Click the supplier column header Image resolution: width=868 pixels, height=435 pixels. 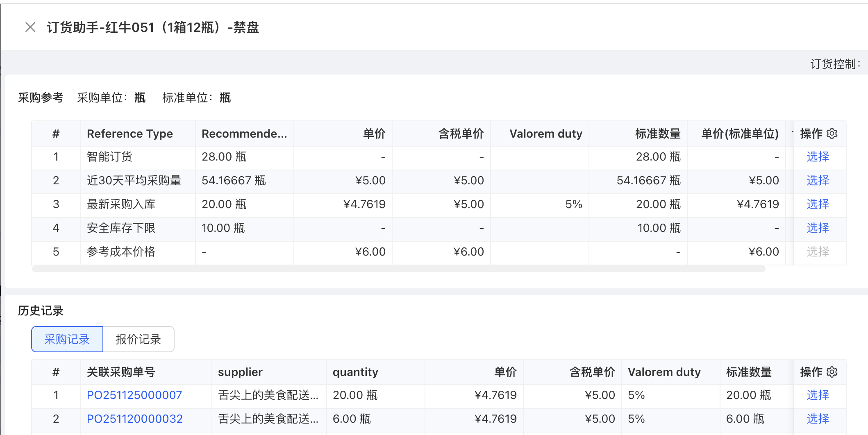tap(240, 372)
